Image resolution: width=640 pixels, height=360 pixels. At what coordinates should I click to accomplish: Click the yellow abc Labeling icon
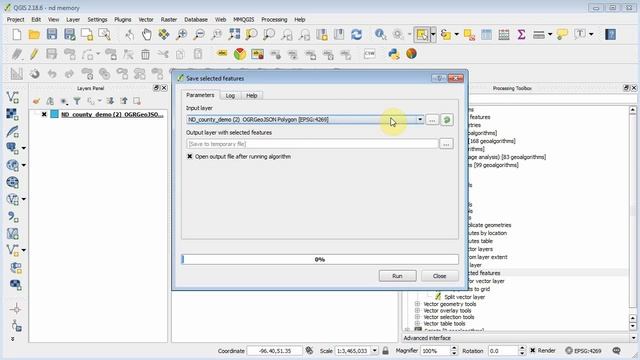(x=222, y=54)
